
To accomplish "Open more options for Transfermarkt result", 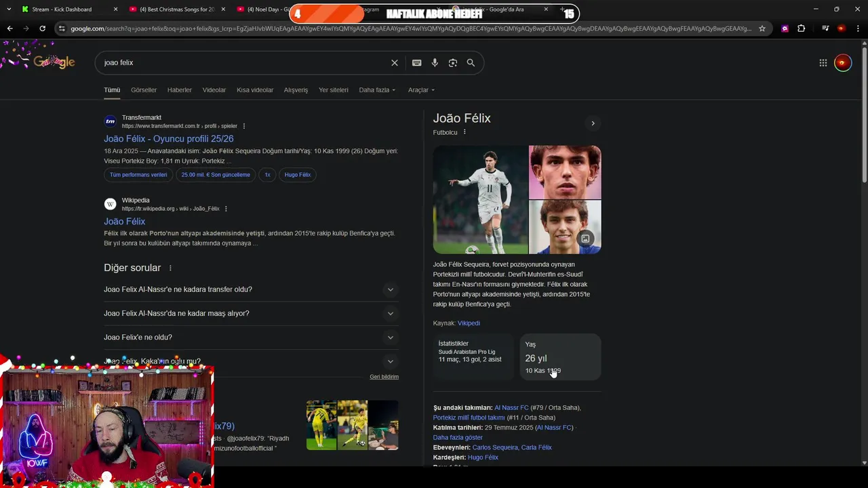I will [x=244, y=126].
